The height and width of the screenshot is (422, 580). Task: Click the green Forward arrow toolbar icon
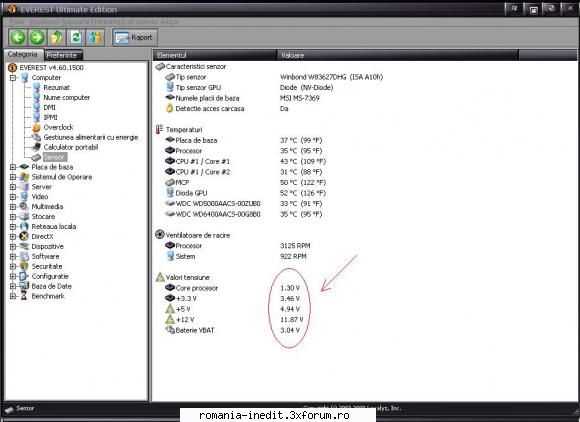[x=37, y=37]
